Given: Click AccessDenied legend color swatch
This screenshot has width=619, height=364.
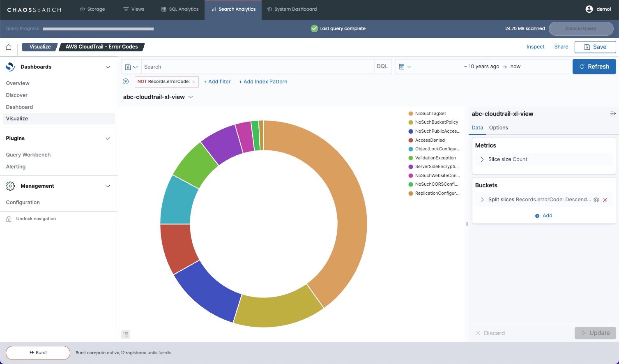Looking at the screenshot, I should pos(411,140).
